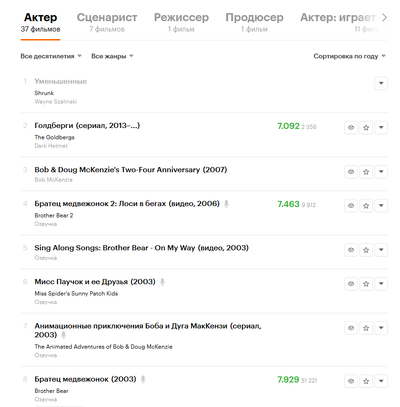Click The Goldbergs original title
The height and width of the screenshot is (407, 400).
(x=54, y=137)
